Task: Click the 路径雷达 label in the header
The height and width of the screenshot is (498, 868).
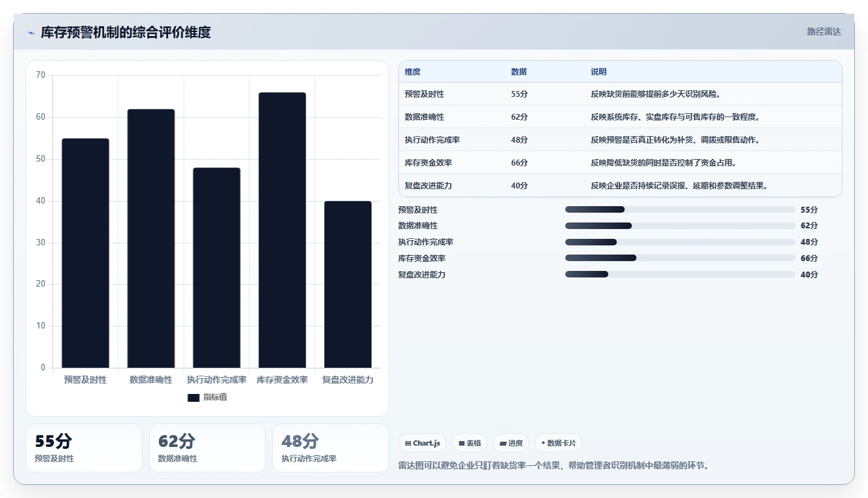Action: (824, 31)
